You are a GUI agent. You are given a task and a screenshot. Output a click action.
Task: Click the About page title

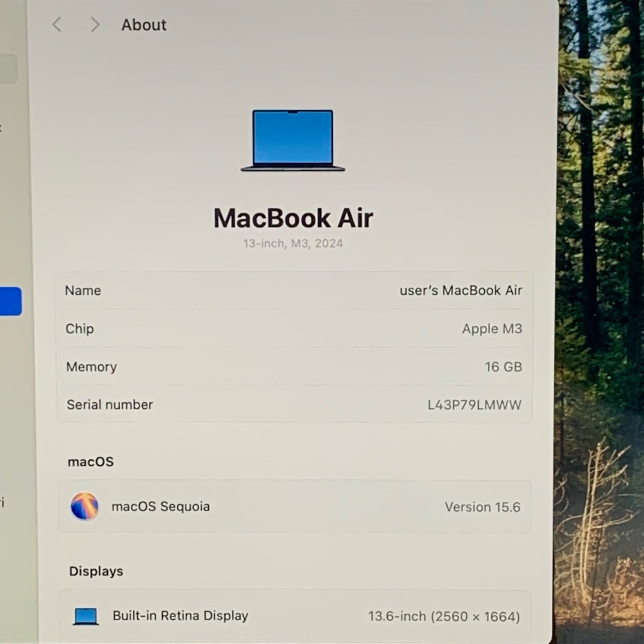144,25
